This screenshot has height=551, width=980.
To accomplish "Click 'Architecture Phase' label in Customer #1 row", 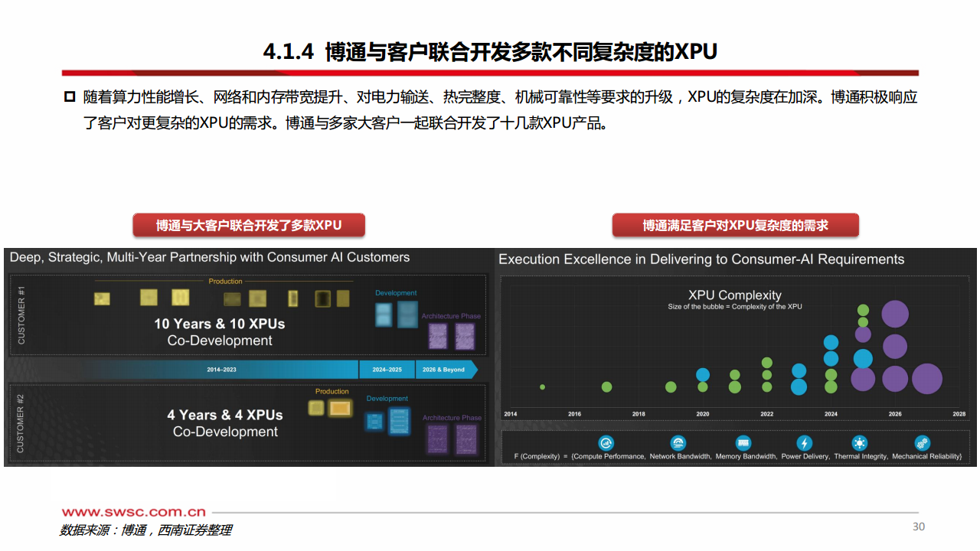I will coord(451,316).
